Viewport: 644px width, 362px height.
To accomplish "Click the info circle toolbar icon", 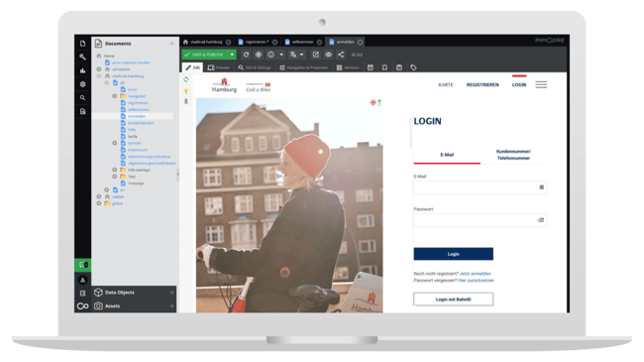I will click(x=271, y=55).
